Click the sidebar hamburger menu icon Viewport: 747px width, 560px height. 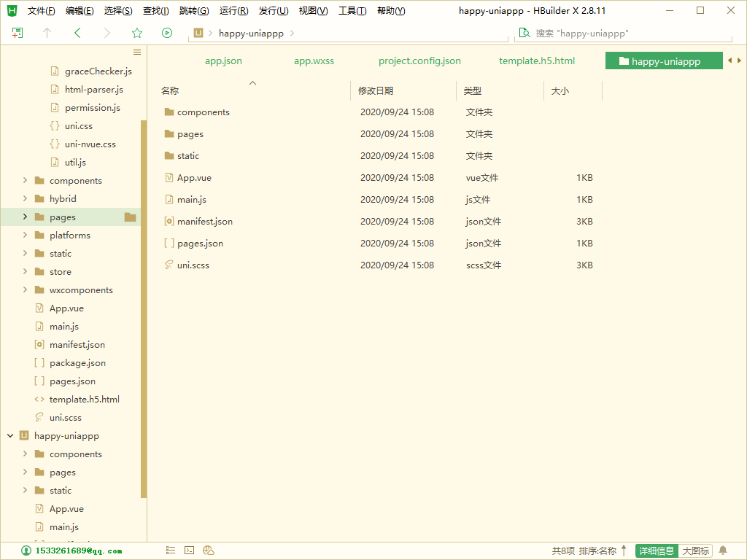[137, 52]
